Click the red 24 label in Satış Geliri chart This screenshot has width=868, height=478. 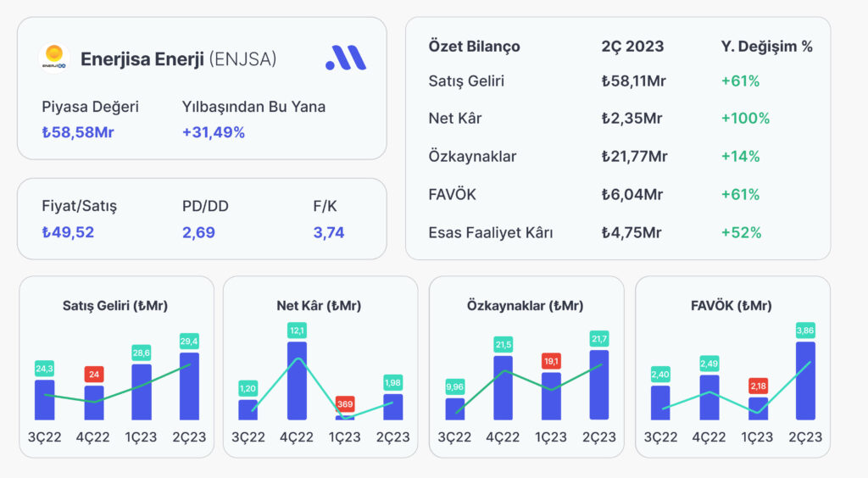pyautogui.click(x=94, y=375)
